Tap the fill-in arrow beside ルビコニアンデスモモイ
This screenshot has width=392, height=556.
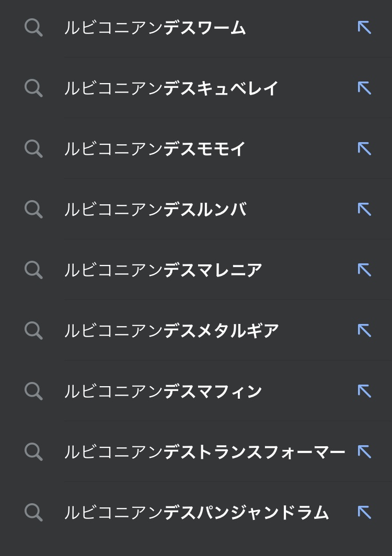click(x=364, y=149)
